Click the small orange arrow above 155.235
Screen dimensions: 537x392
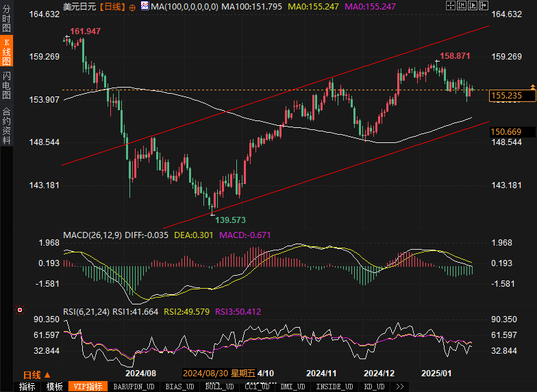[533, 87]
